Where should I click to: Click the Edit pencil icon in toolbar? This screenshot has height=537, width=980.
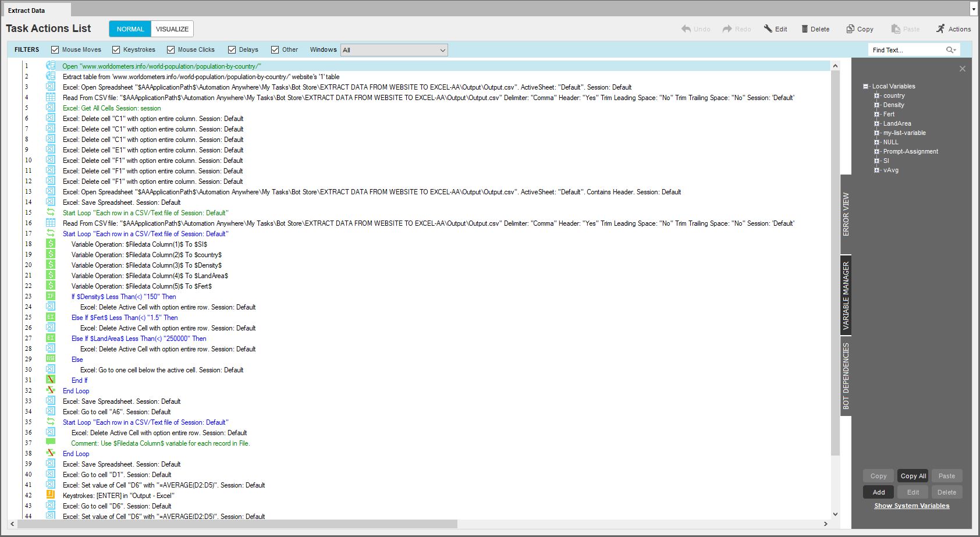[768, 29]
